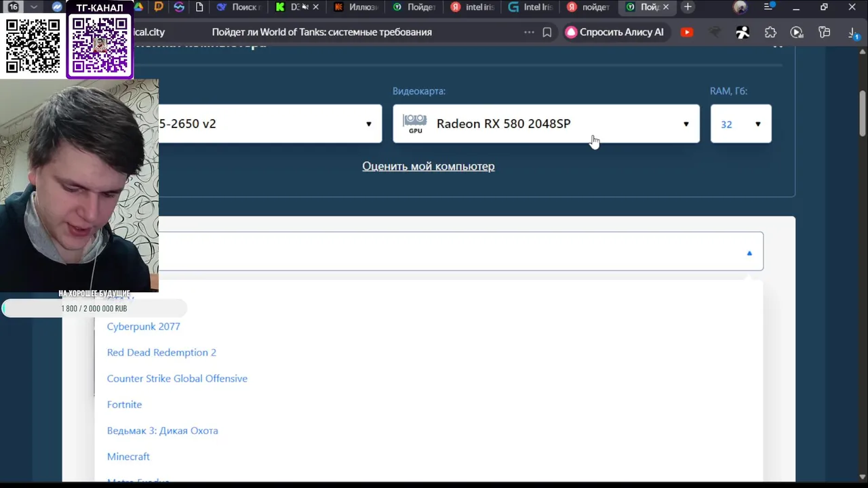Switch to the intel iris Yandex tab

473,7
